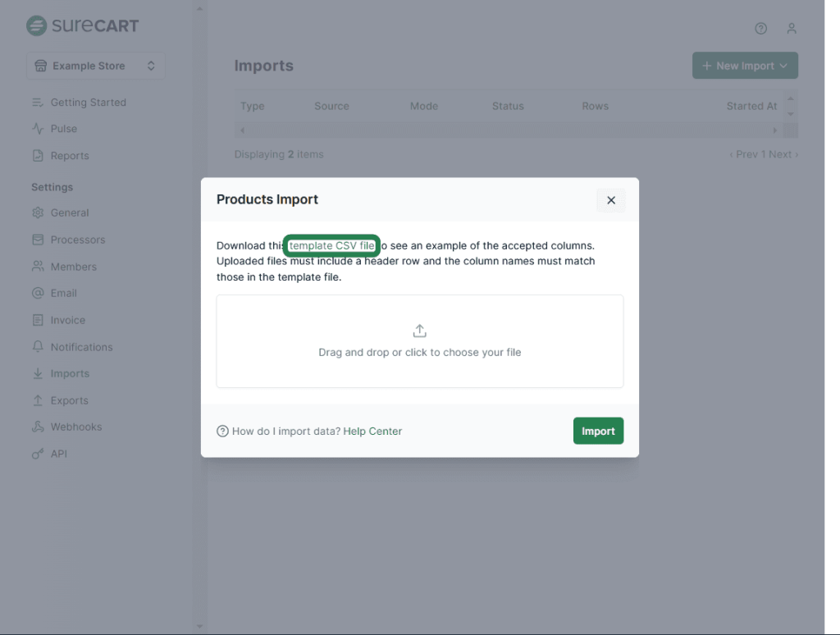
Task: Click the upload arrow icon
Action: 419,331
